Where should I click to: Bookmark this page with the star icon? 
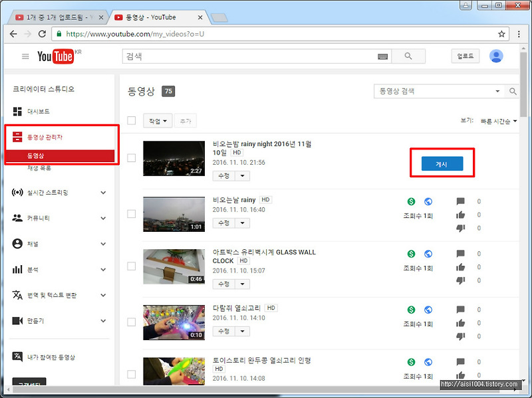[x=501, y=34]
